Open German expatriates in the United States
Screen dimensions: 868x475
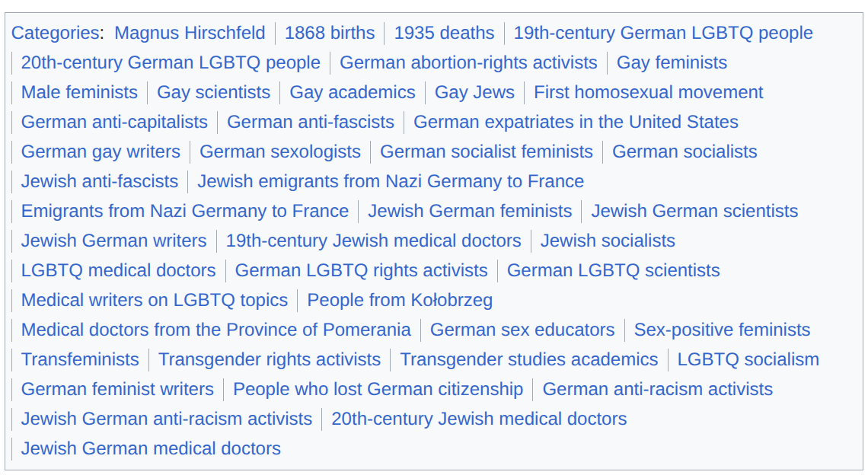point(576,122)
